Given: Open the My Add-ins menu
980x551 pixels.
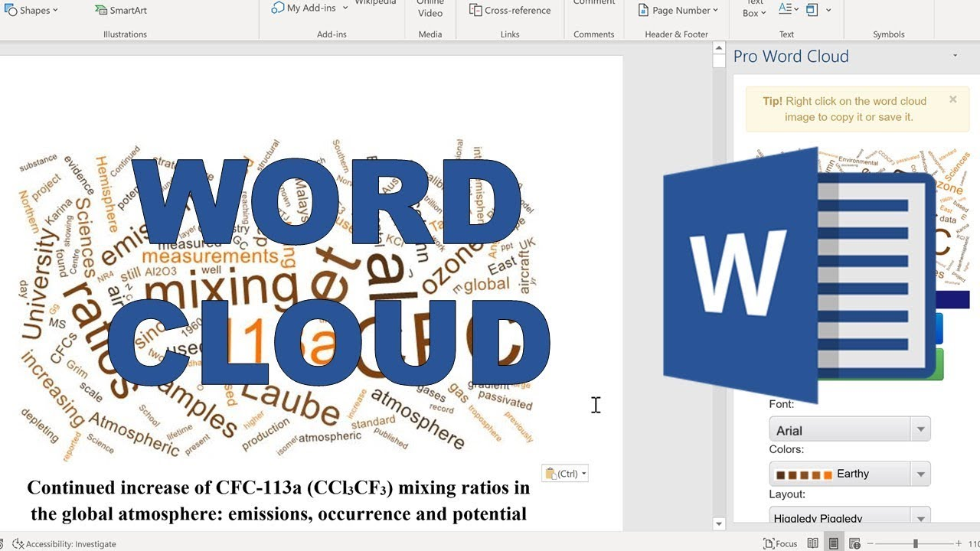Looking at the screenshot, I should (x=305, y=7).
